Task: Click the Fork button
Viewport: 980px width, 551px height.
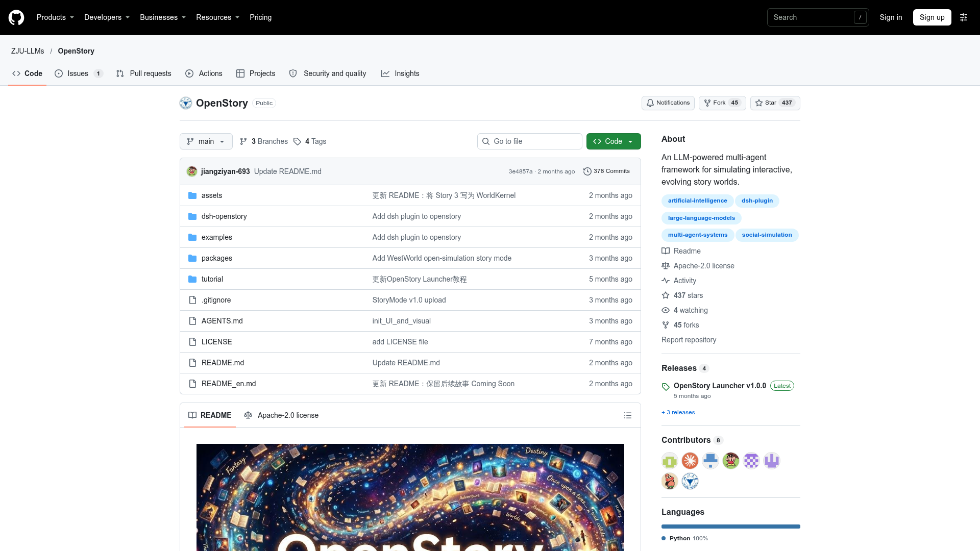Action: [722, 103]
